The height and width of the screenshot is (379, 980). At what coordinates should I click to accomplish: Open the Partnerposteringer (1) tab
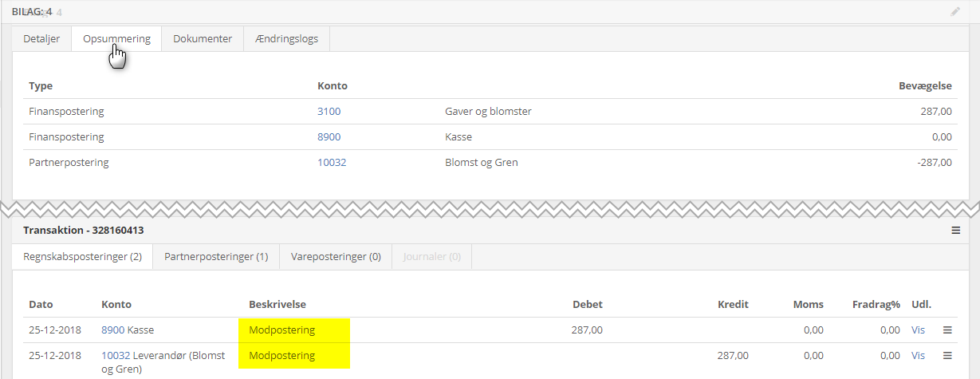[x=216, y=257]
